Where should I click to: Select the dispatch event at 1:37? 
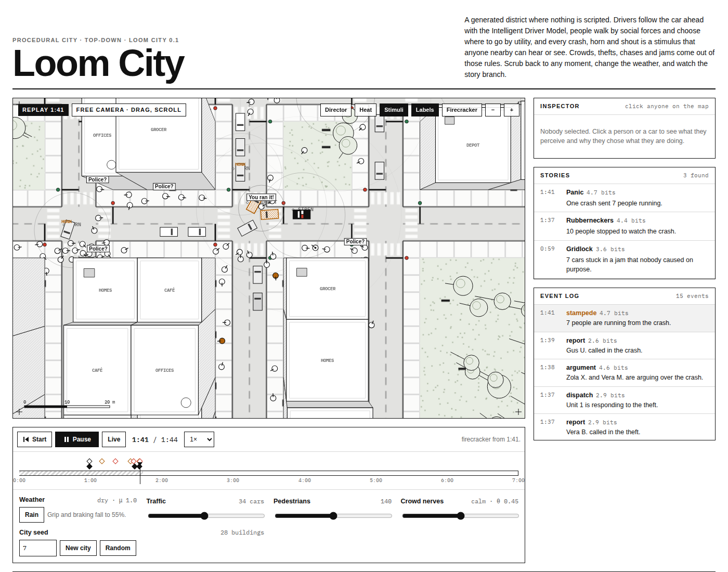tap(625, 400)
